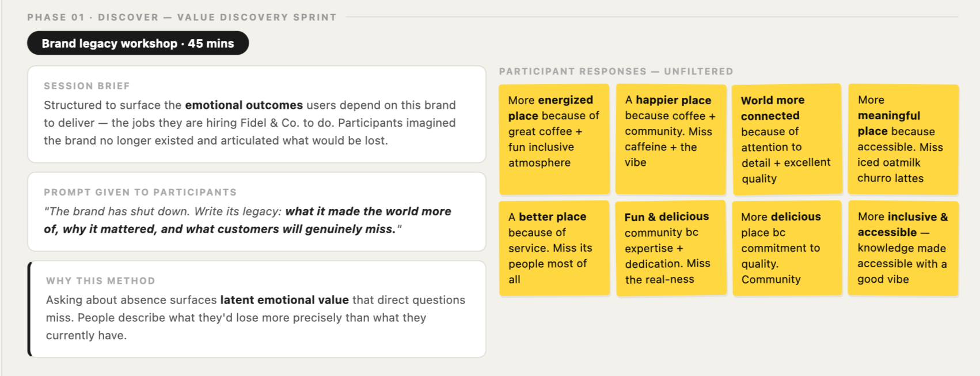Click the Brand legacy workshop 45 mins pill

(138, 43)
